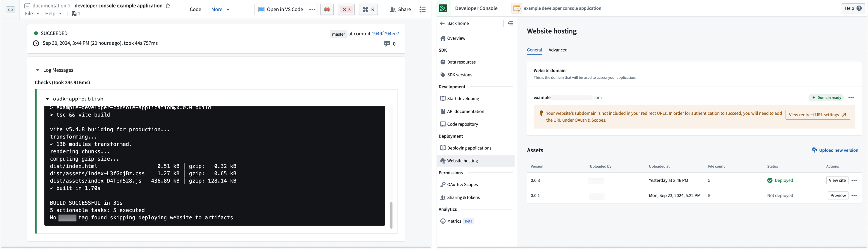This screenshot has height=249, width=868.
Task: Click View site for version 0.0.3
Action: coord(837,181)
